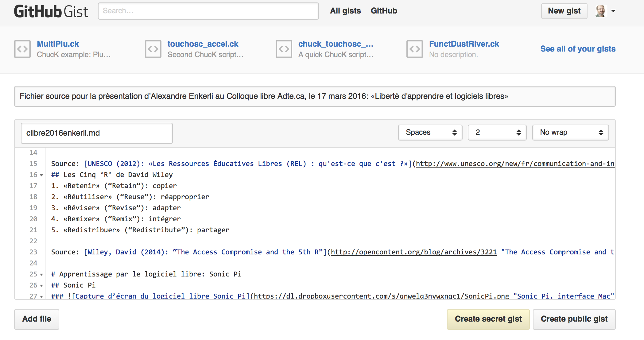Screen dimensions: 644x340
Task: Click line "3. «Réviser» (“Revise”): adapter"
Action: click(x=116, y=208)
